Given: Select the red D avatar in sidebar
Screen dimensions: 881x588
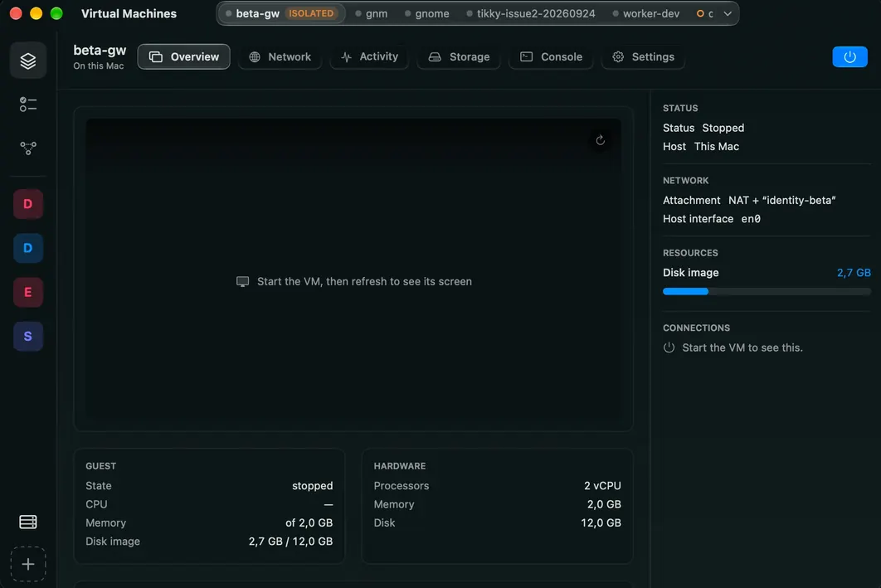Looking at the screenshot, I should [28, 204].
